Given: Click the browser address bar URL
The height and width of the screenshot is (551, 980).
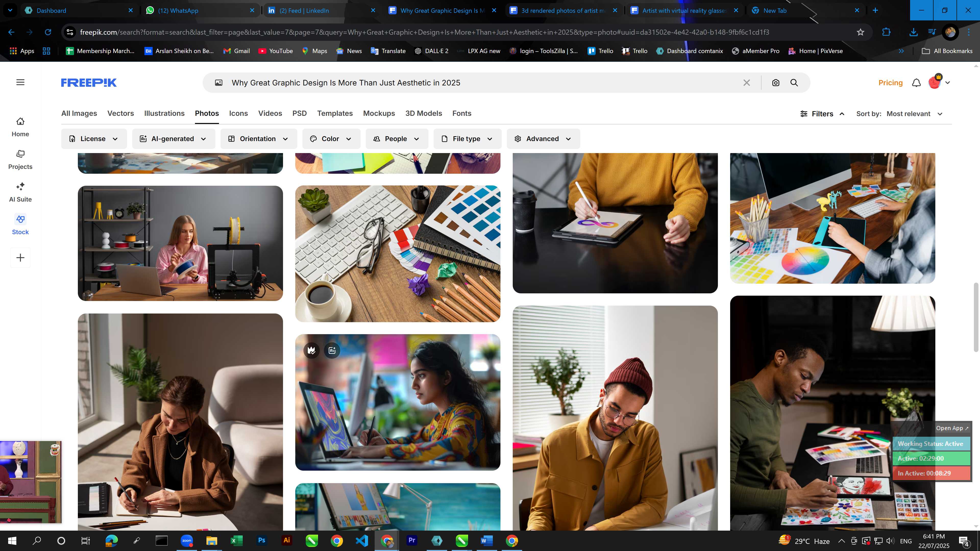Looking at the screenshot, I should pyautogui.click(x=424, y=32).
